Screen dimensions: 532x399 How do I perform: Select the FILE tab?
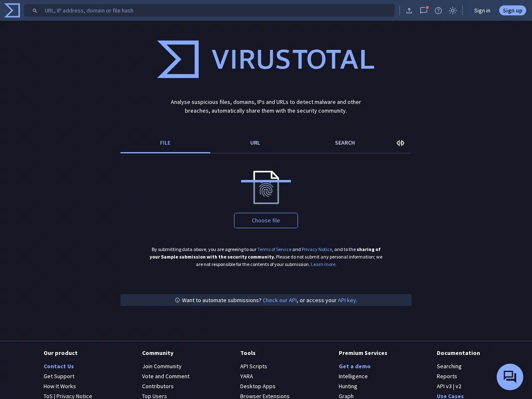tap(165, 143)
